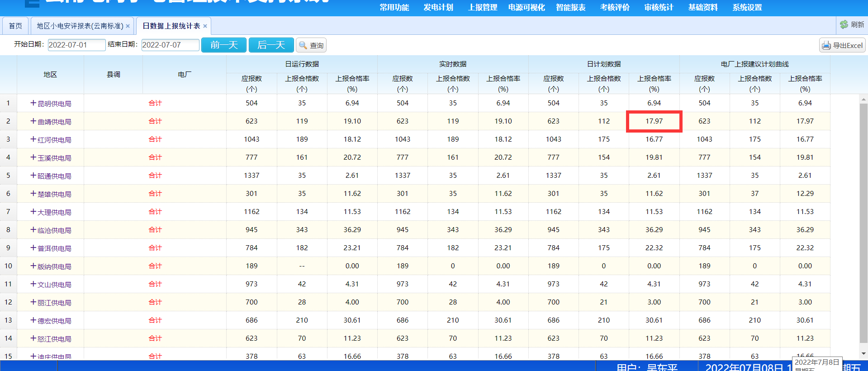Click 合计 in the 临沧供电局 row

pos(155,230)
